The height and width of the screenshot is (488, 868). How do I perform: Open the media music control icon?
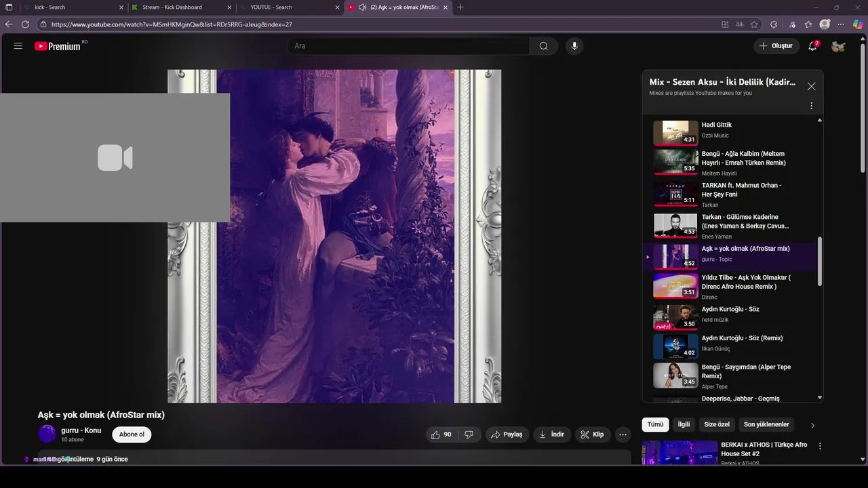click(x=792, y=24)
